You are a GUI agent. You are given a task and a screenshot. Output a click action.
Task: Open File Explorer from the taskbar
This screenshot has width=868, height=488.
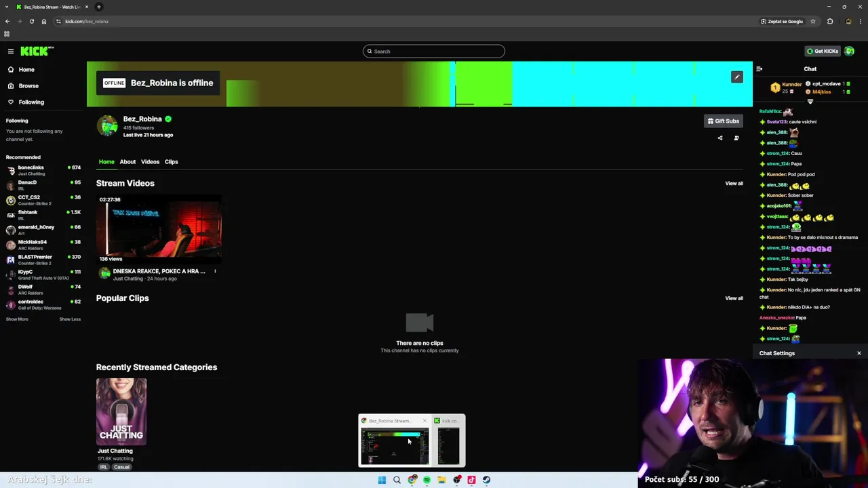tap(441, 480)
